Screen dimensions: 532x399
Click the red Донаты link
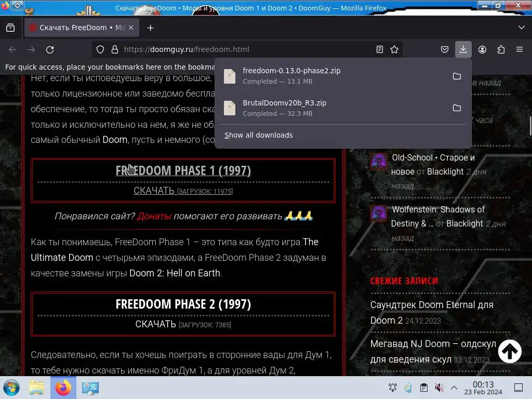point(154,216)
